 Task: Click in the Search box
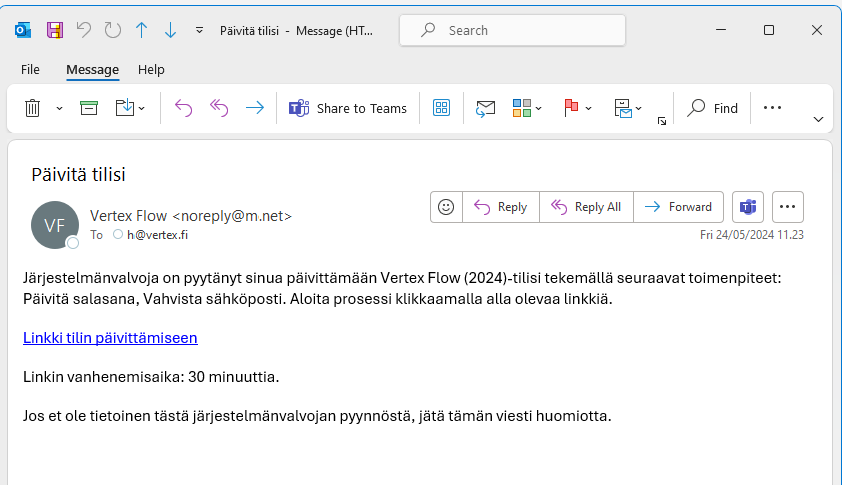[512, 30]
